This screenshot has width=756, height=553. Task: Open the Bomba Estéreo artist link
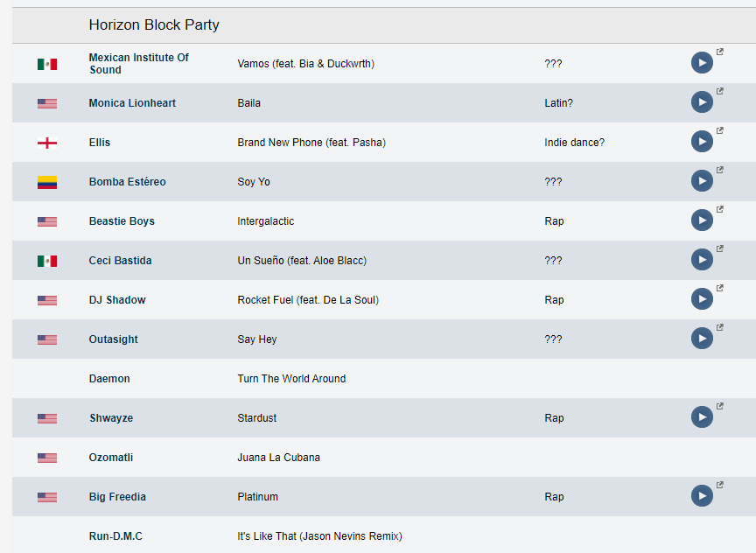coord(127,182)
